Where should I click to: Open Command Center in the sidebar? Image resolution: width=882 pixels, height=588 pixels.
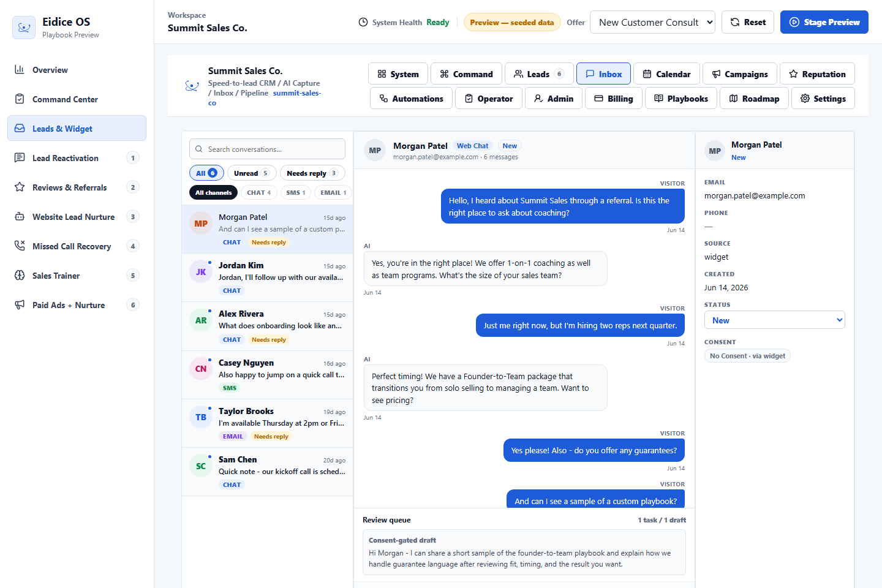(x=77, y=99)
